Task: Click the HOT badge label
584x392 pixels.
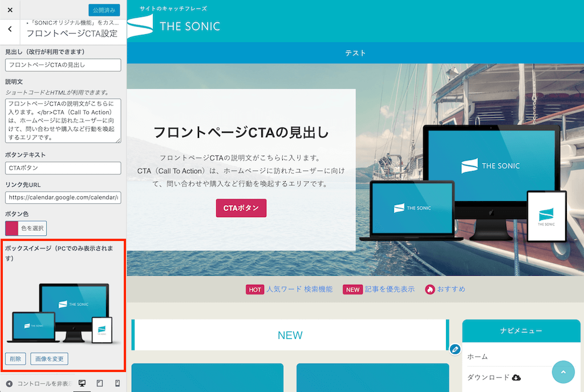Action: [x=255, y=289]
